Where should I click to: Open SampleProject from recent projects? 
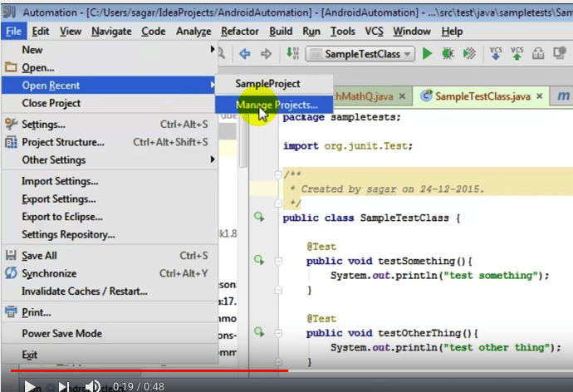coord(267,84)
